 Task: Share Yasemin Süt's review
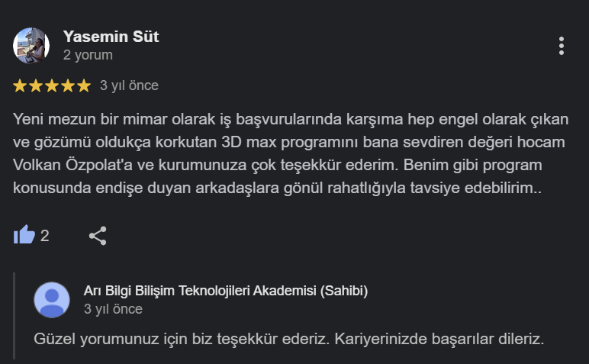(98, 235)
